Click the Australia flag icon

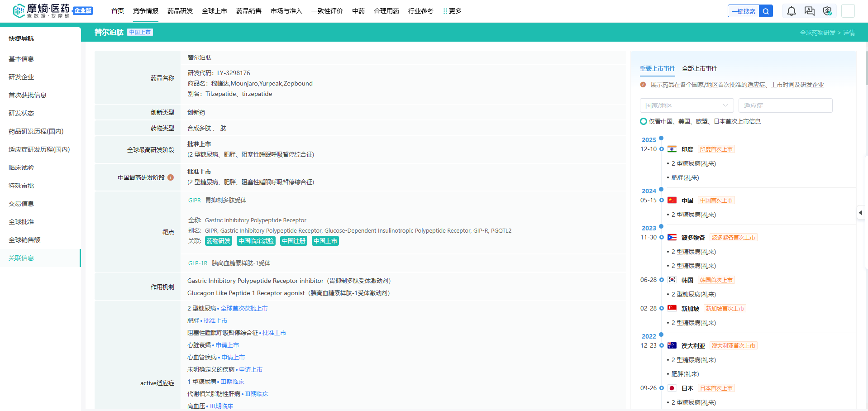(672, 345)
